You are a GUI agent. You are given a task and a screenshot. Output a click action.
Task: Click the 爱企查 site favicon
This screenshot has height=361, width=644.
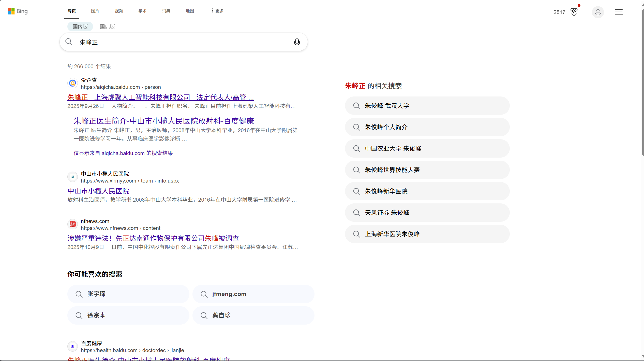72,83
